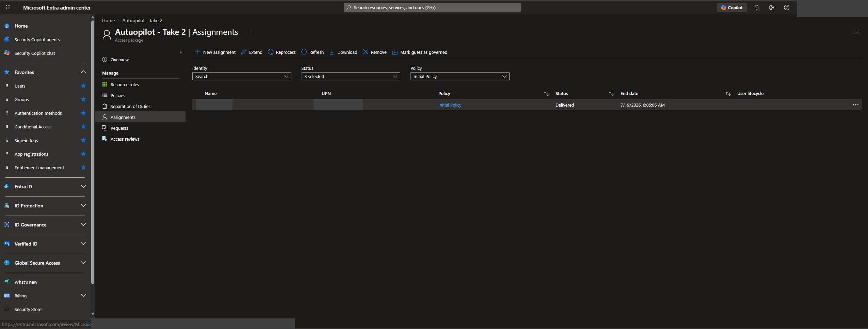
Task: Toggle the Entitlement management favorite star
Action: point(83,168)
